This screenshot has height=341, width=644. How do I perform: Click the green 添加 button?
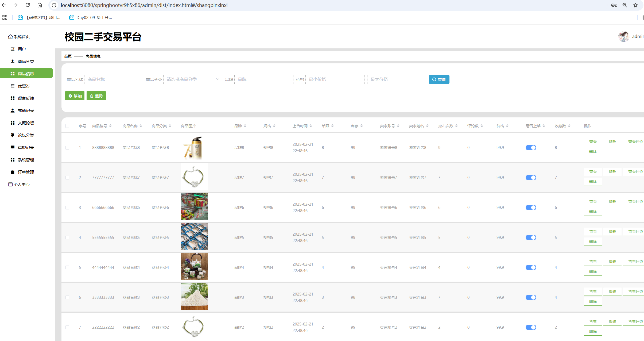tap(75, 96)
